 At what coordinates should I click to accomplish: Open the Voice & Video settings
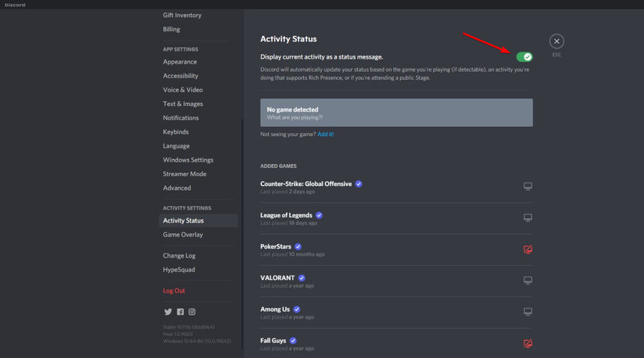[x=182, y=90]
